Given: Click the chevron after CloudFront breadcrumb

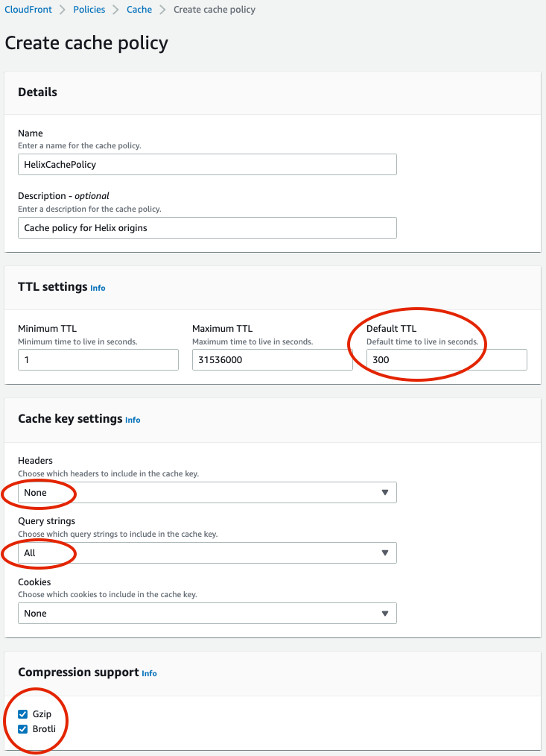Looking at the screenshot, I should pyautogui.click(x=62, y=10).
